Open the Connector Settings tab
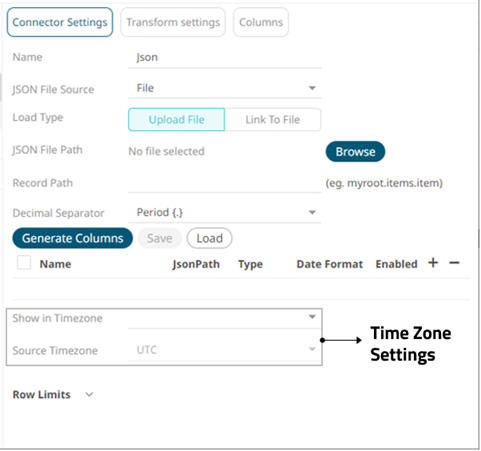 pos(60,22)
